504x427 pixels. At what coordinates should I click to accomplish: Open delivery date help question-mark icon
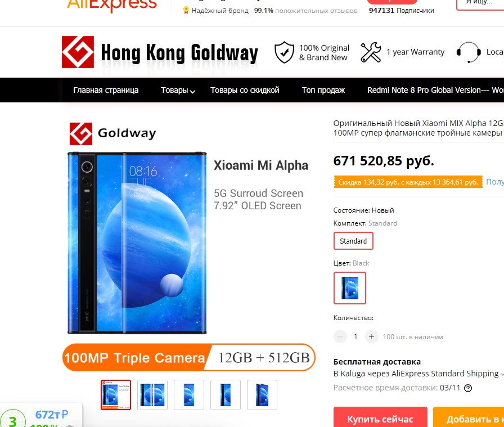pos(468,388)
